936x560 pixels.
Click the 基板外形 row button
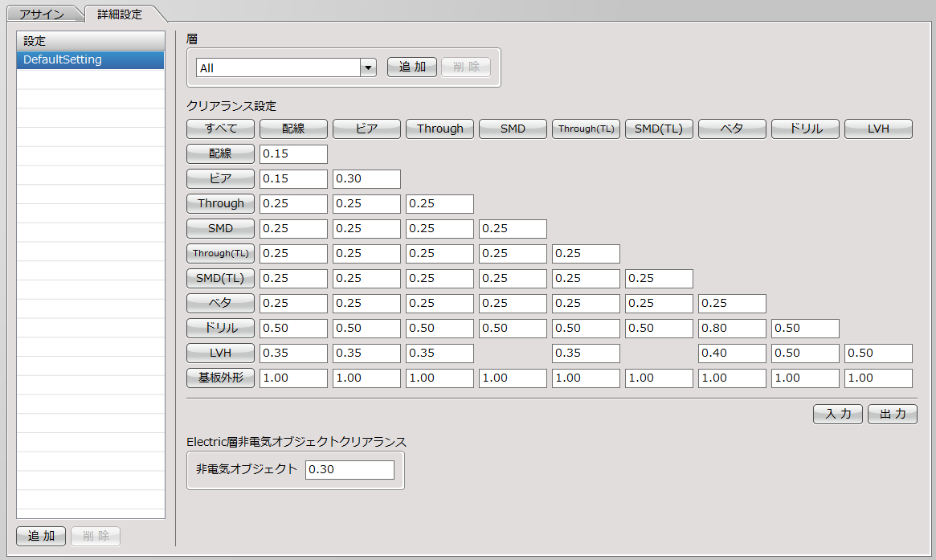click(x=220, y=378)
